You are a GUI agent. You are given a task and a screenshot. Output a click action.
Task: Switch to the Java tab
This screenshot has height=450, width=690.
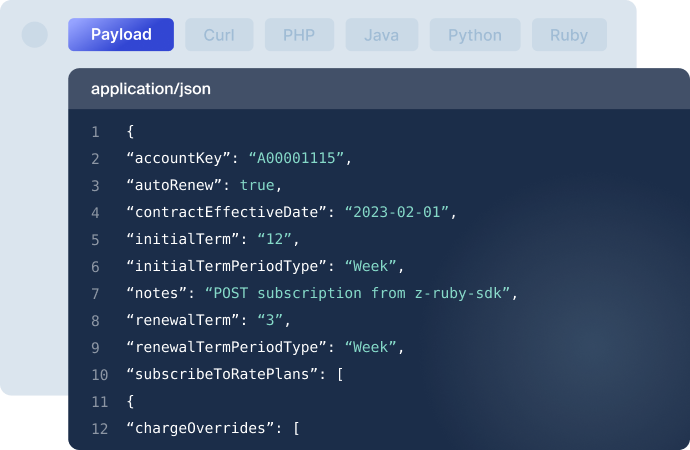tap(382, 35)
